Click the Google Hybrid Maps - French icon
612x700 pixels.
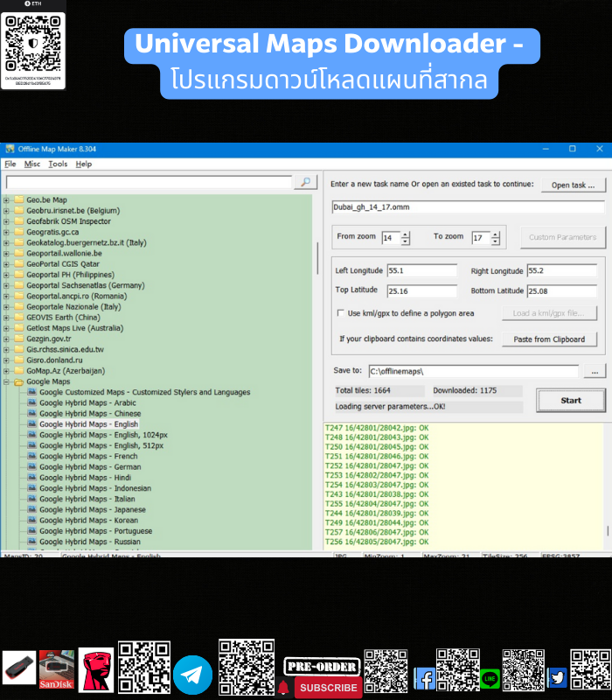[32, 456]
